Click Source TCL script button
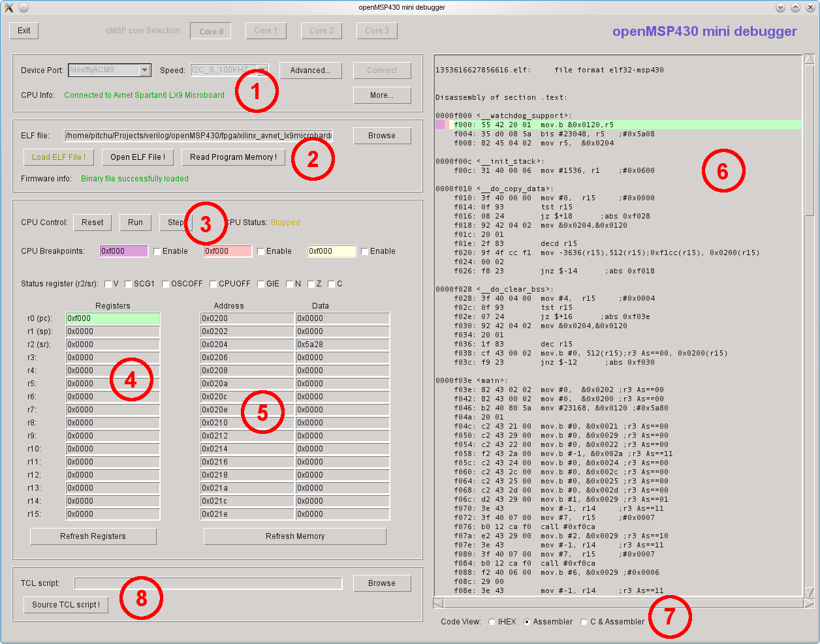This screenshot has height=644, width=820. (66, 605)
